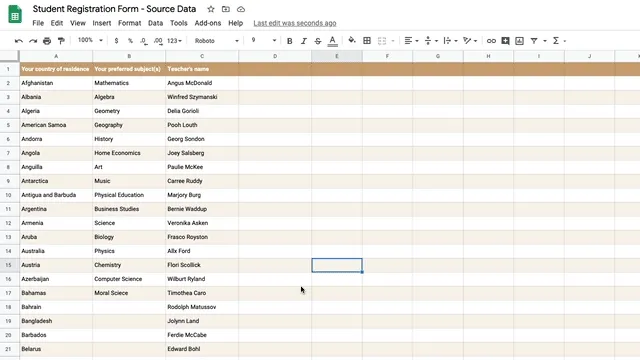Image resolution: width=640 pixels, height=360 pixels.
Task: Open the Roboto font dropdown
Action: point(216,41)
